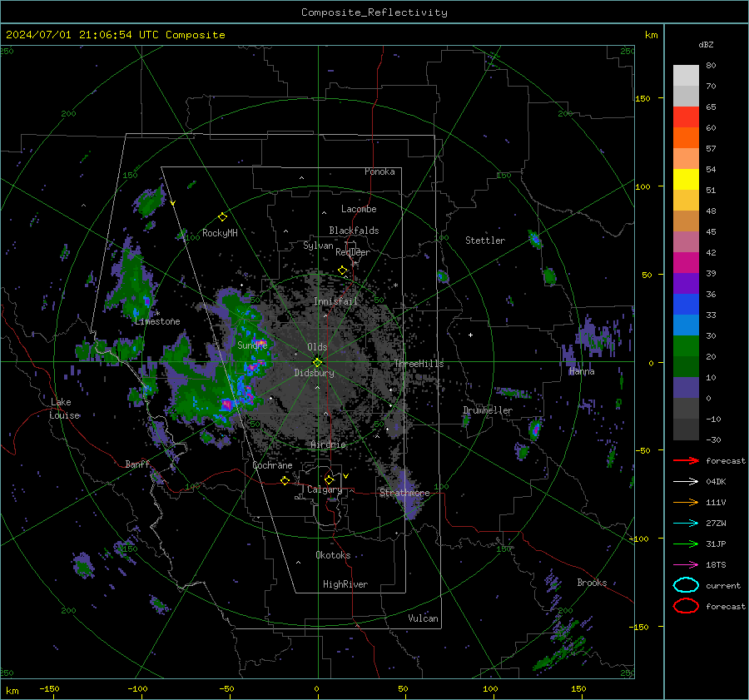Click the yellow radar-center diamond above Didsbury
The width and height of the screenshot is (749, 700).
click(317, 362)
